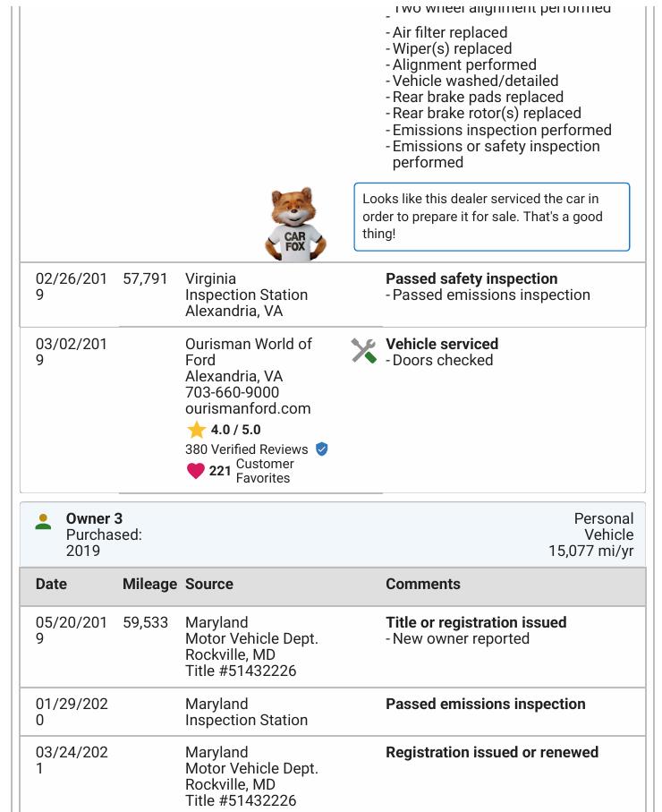This screenshot has height=812, width=662.
Task: Select the Ourisman World of Ford dealer name
Action: pos(248,352)
